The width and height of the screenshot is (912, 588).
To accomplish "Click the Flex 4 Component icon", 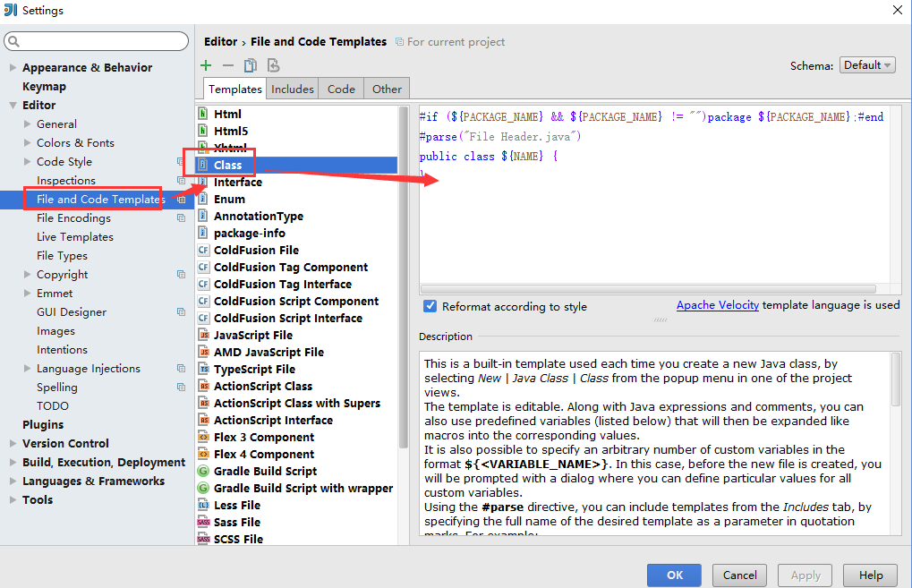I will 203,454.
